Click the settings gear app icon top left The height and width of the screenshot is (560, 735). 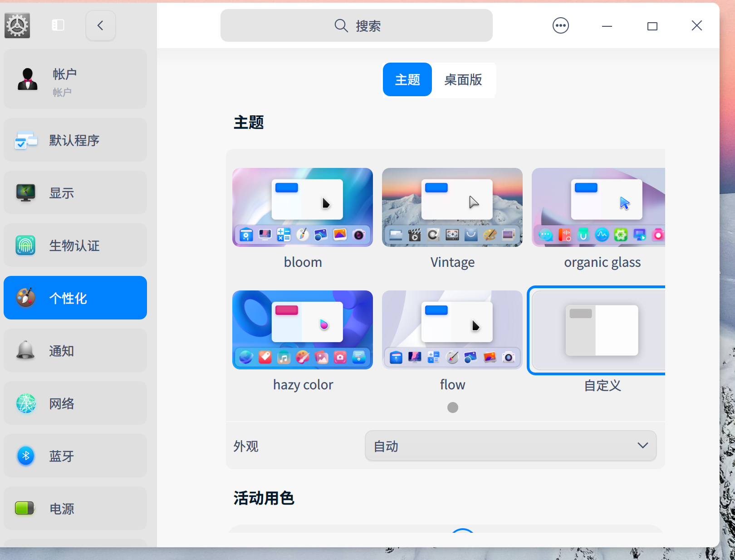click(17, 26)
